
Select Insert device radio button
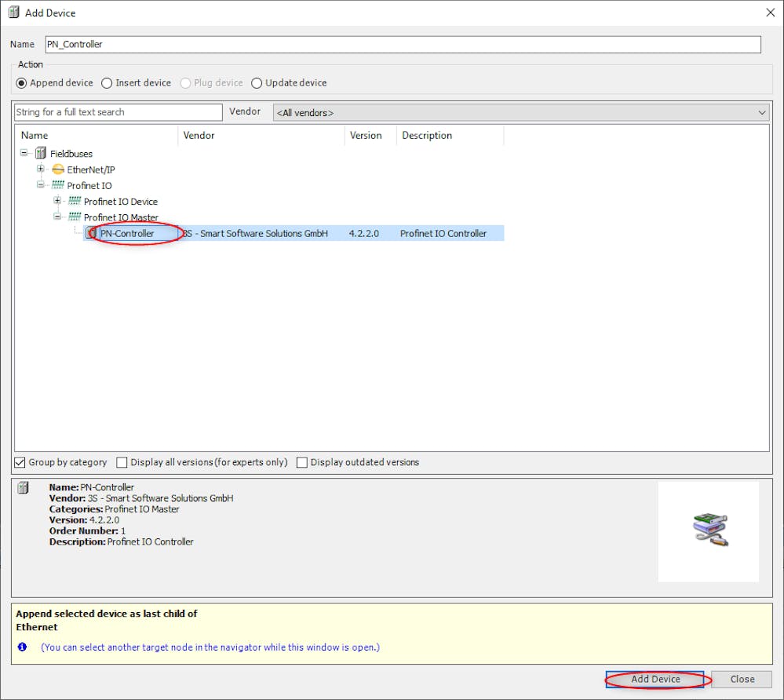coord(107,83)
